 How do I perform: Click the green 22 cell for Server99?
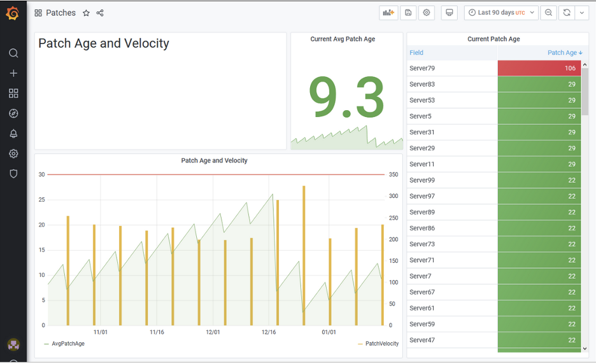(539, 180)
